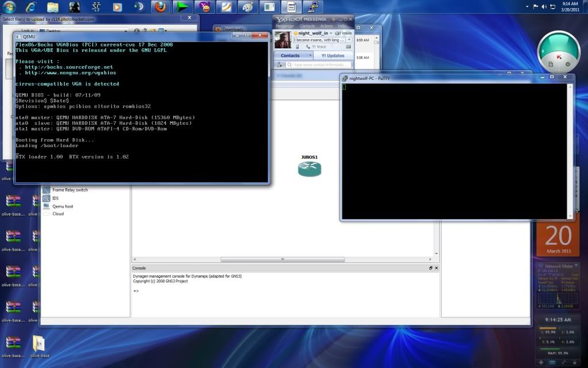Open Kaspersky gadget settings gear

pos(568,64)
